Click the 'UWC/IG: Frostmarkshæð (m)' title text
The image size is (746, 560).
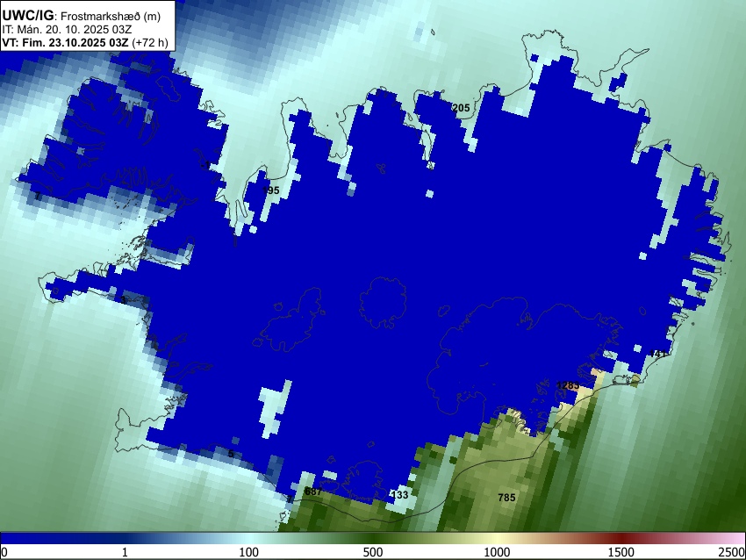click(x=82, y=16)
